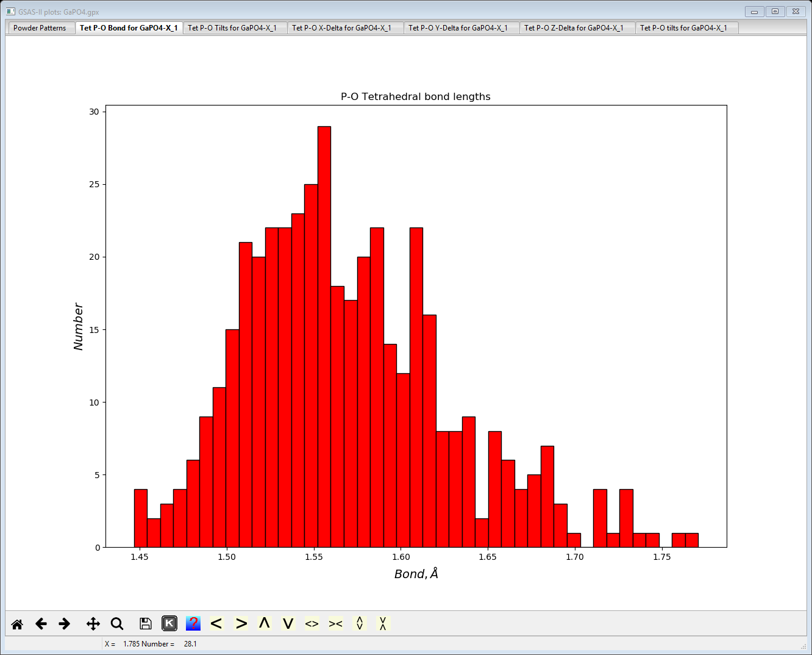This screenshot has height=655, width=812.
Task: Go back to previous view arrow
Action: 41,624
